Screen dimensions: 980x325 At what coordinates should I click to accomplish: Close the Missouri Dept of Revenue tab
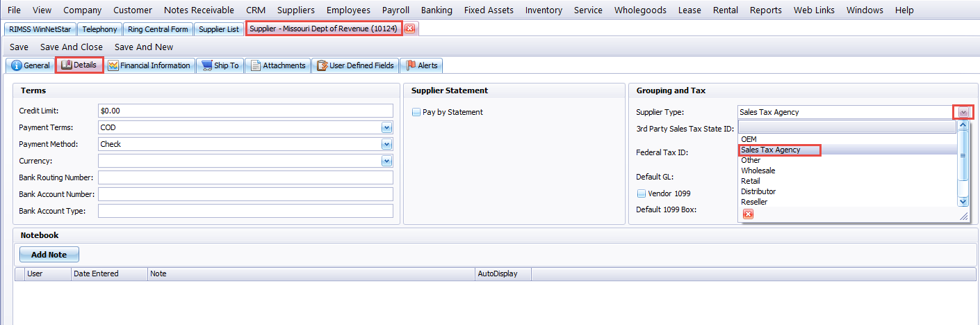click(409, 29)
